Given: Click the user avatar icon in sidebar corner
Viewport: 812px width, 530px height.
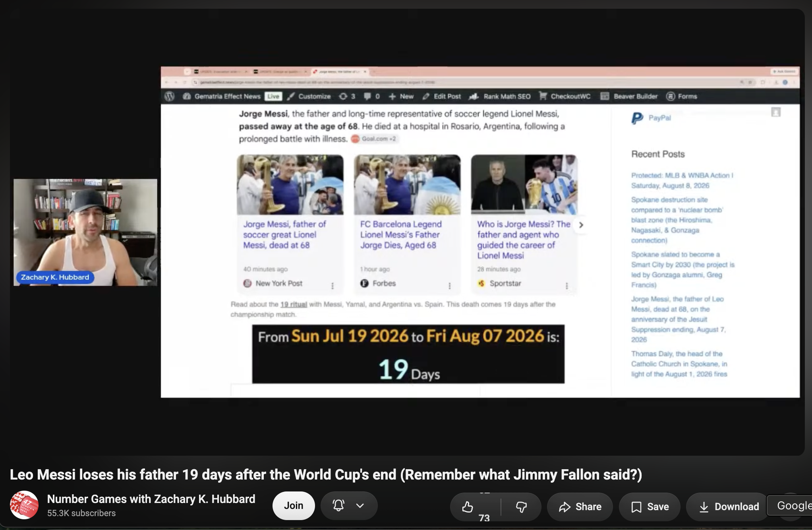Looking at the screenshot, I should (x=776, y=112).
